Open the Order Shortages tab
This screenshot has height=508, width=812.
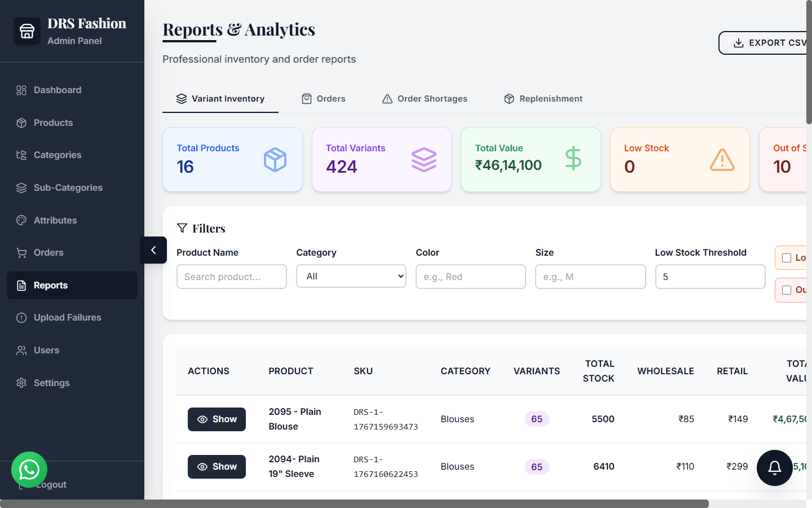click(x=424, y=98)
